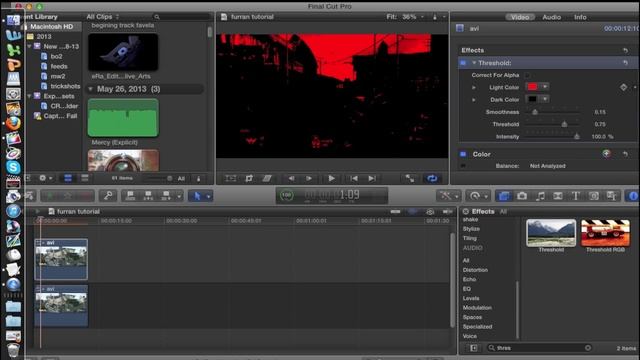This screenshot has height=360, width=640.
Task: Activate the Distort tool in viewer
Action: (267, 178)
